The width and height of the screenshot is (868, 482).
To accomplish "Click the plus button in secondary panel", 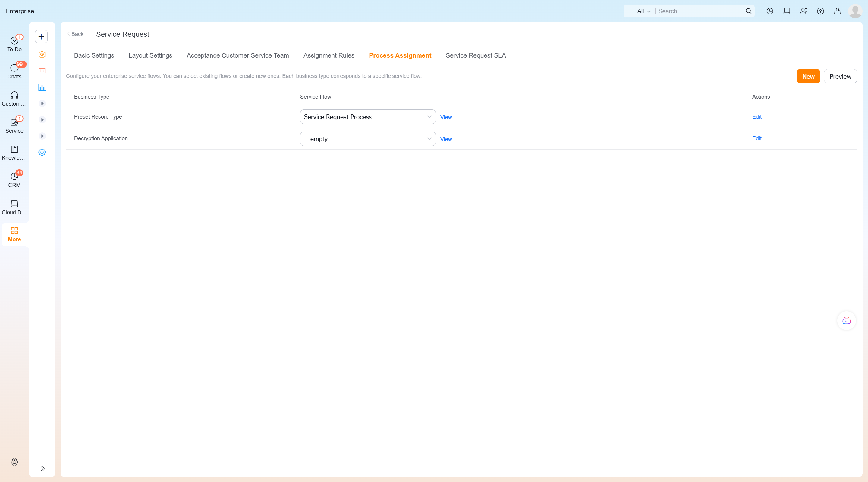I will [42, 36].
